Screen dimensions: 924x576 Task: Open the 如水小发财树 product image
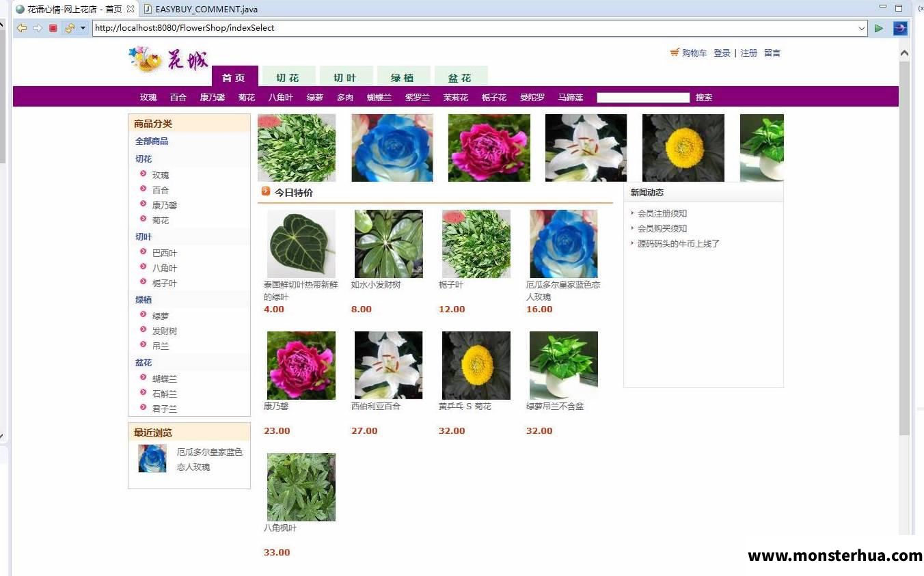[x=389, y=244]
